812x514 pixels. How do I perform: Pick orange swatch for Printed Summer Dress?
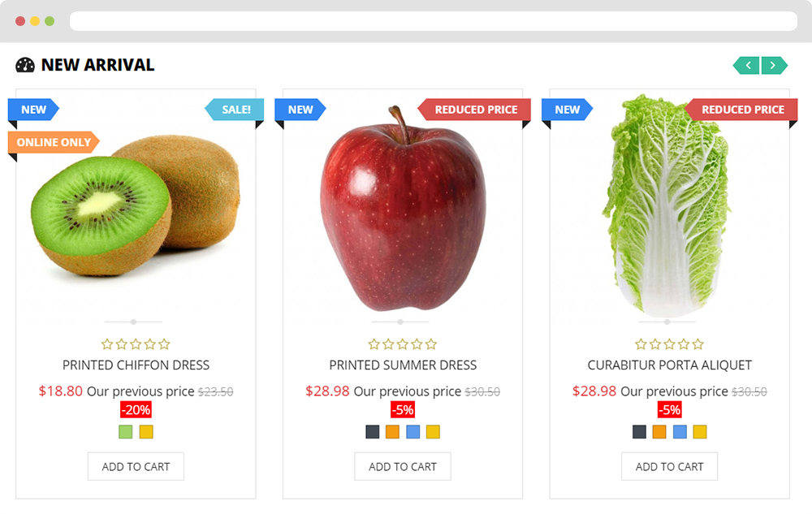pos(392,432)
